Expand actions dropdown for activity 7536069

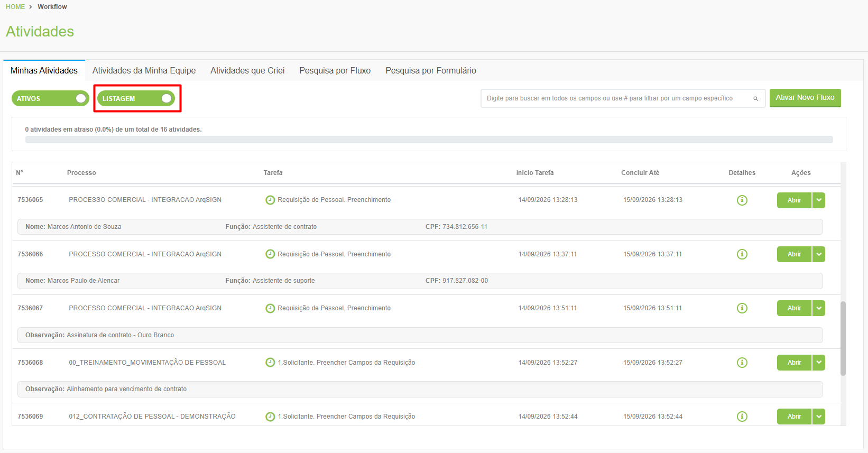click(819, 417)
